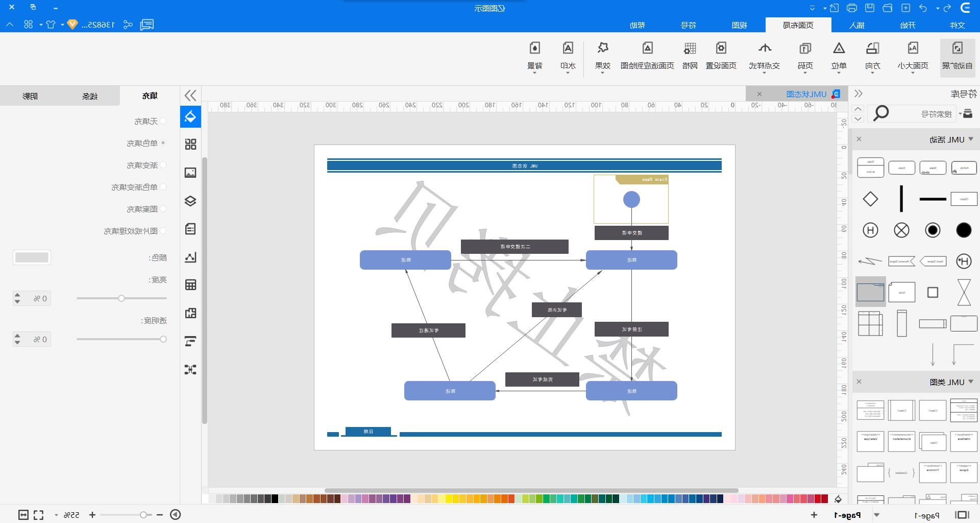Screen dimensions: 980x523
Task: Open the fill (paint bucket) sidebar panel
Action: 190,116
